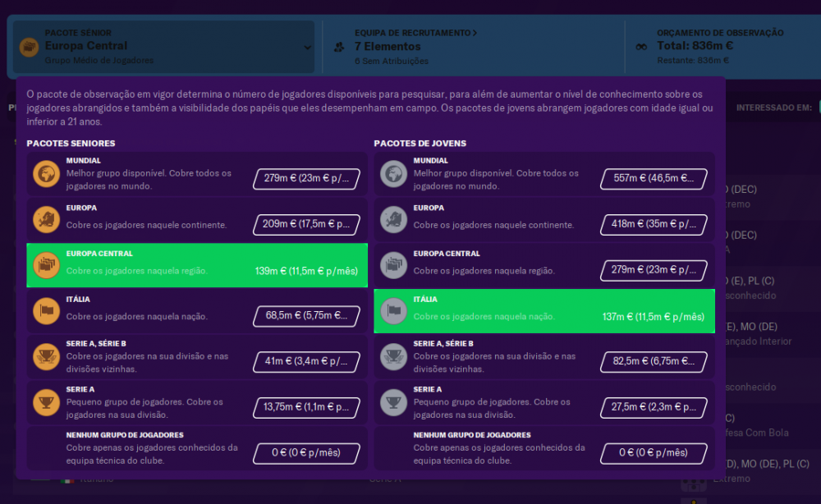The image size is (821, 504).
Task: Click the youth Itália flag icon
Action: pyautogui.click(x=393, y=310)
